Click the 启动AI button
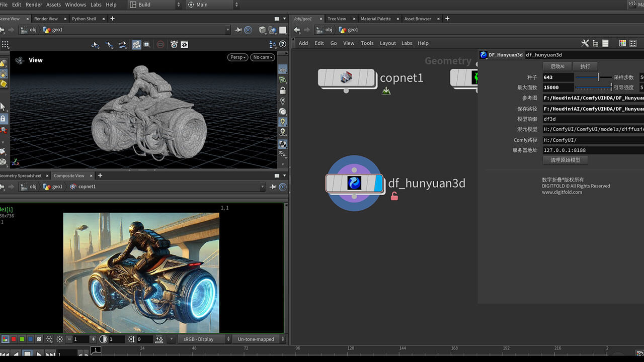 pos(557,66)
